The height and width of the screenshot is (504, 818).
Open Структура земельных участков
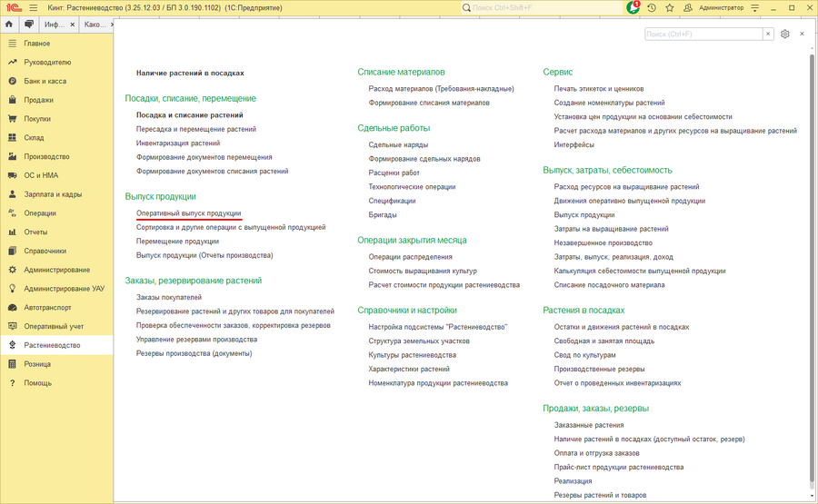419,341
